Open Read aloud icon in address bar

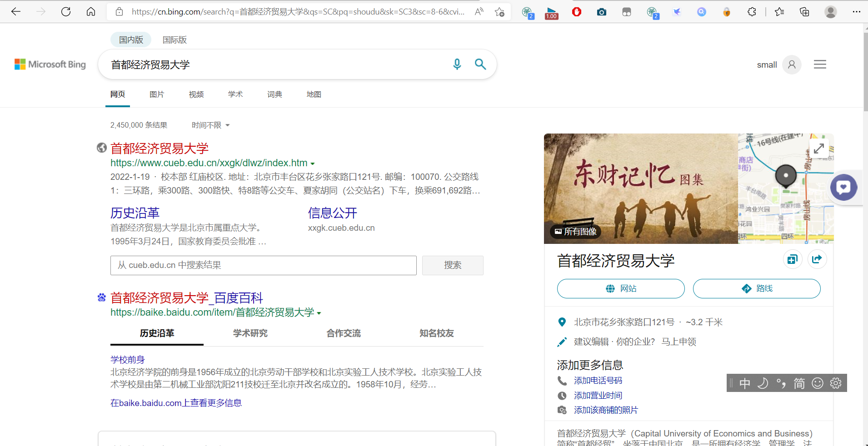pyautogui.click(x=479, y=12)
